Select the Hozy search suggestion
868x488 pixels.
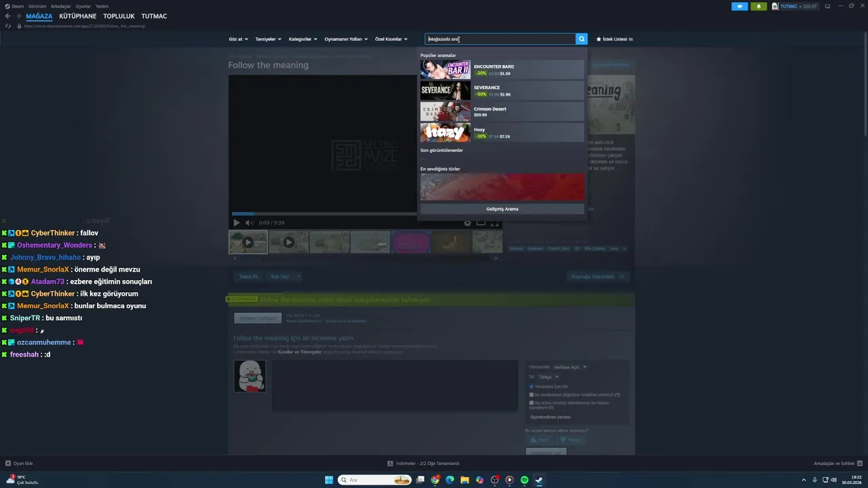point(502,132)
